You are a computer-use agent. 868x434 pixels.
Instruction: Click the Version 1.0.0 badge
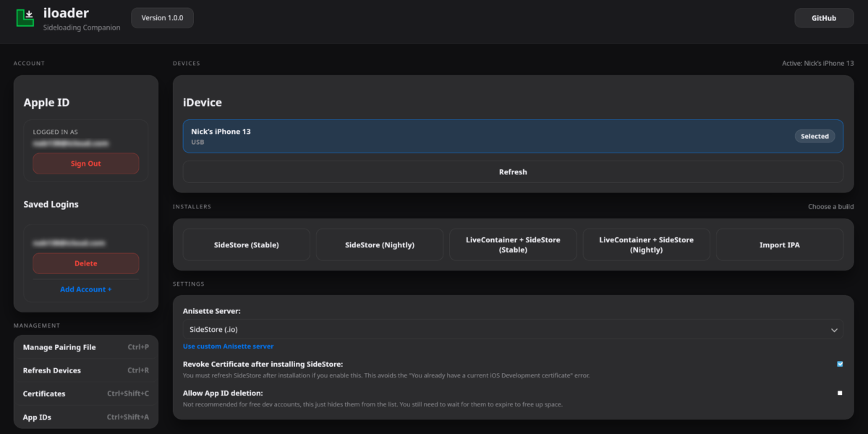point(162,18)
